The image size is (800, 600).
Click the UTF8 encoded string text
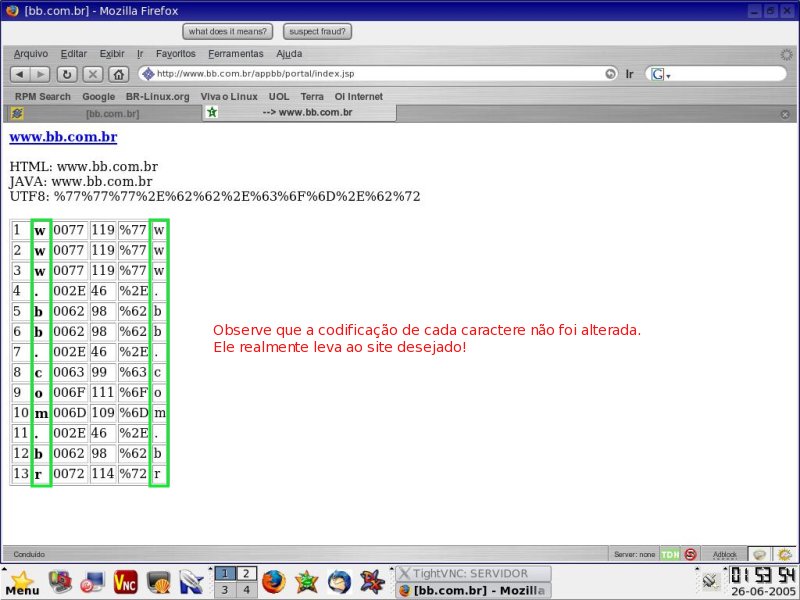tap(237, 196)
